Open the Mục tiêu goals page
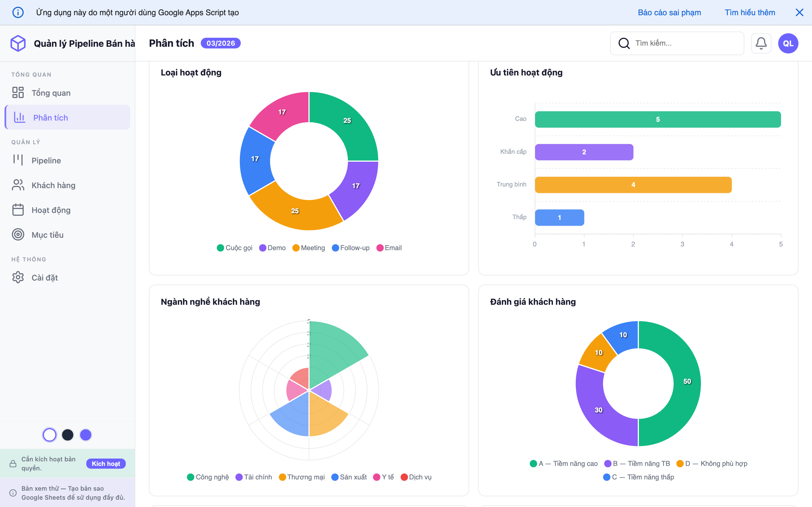Viewport: 812px width, 507px height. 47,235
